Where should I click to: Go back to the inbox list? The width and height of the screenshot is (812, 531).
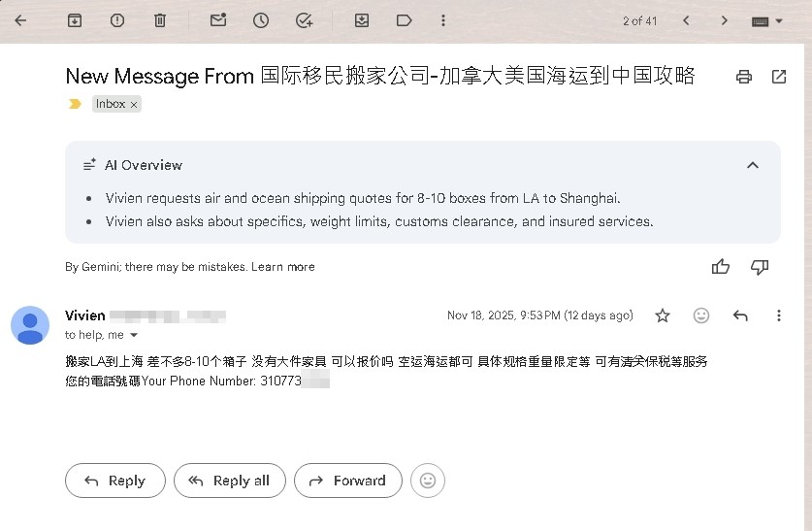pyautogui.click(x=20, y=20)
